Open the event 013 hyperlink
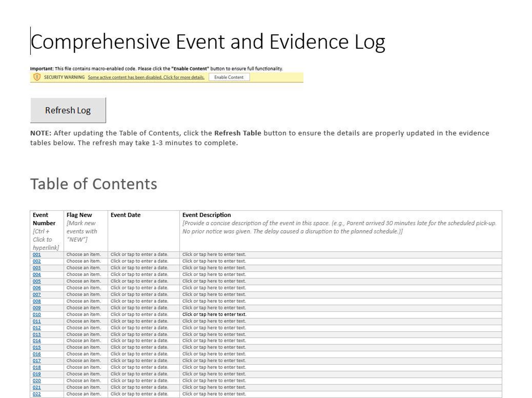Image resolution: width=532 pixels, height=398 pixels. [37, 334]
